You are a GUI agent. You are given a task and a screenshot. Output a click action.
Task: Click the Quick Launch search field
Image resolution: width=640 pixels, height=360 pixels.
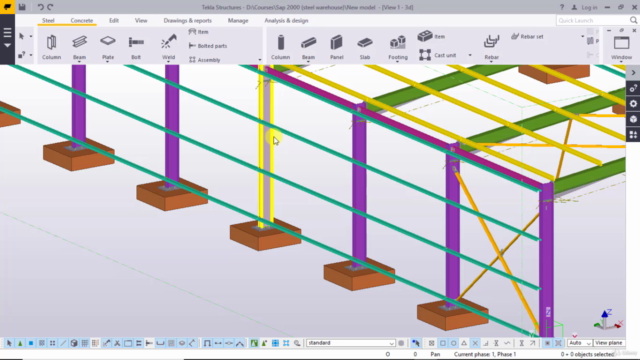(592, 20)
